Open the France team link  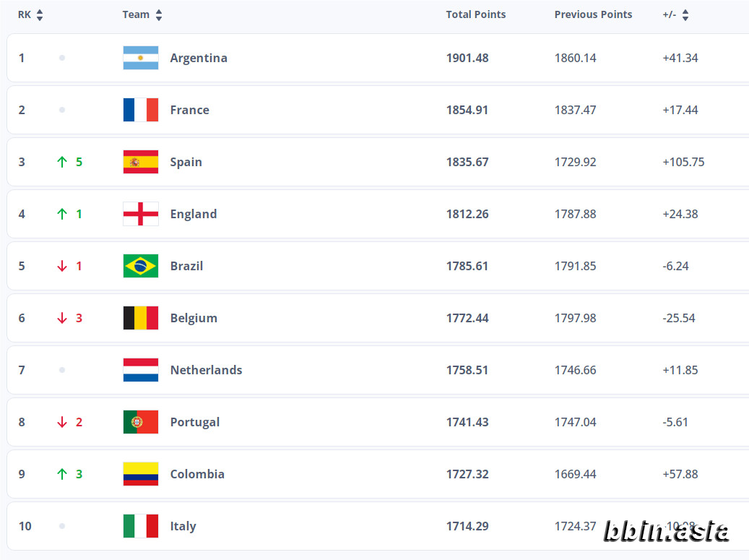[x=190, y=110]
